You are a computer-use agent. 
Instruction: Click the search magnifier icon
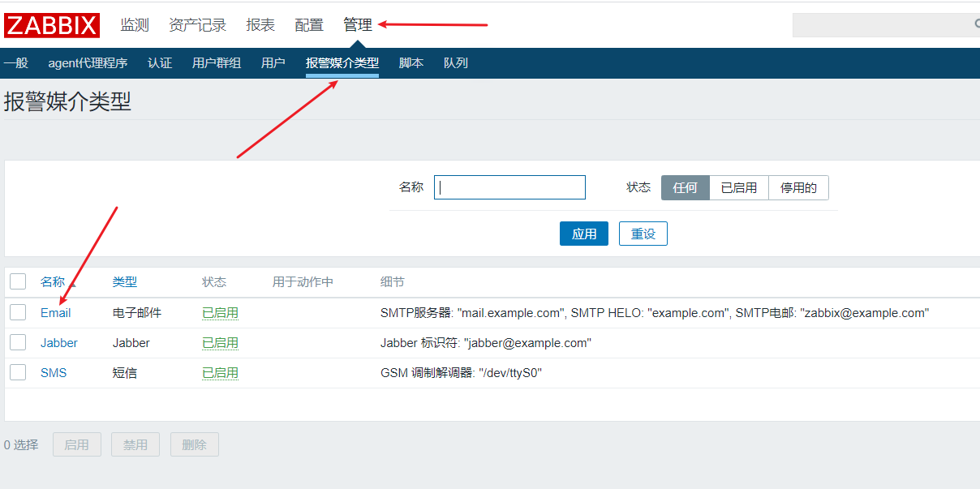tap(976, 24)
